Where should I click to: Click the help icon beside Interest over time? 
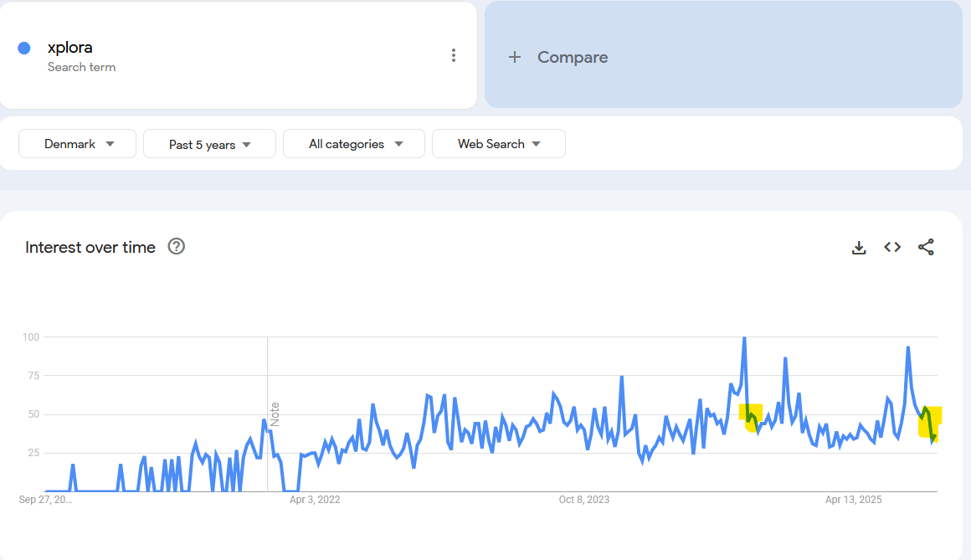176,247
